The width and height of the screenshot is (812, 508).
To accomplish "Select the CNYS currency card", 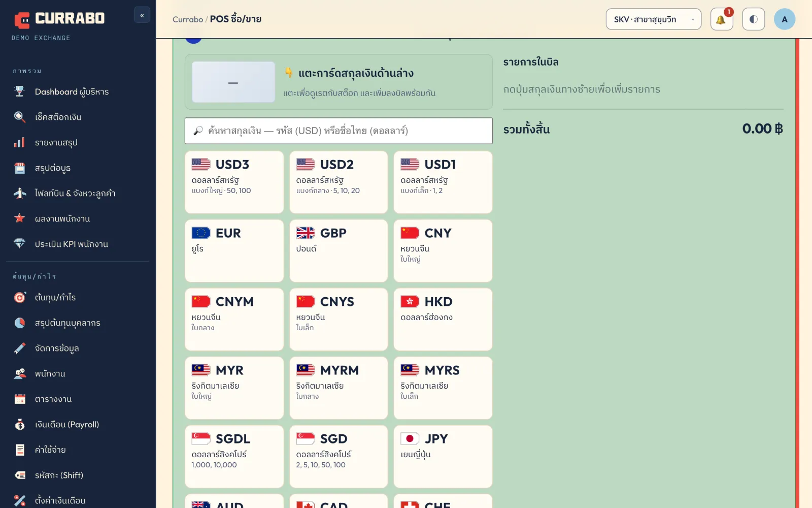I will point(339,319).
